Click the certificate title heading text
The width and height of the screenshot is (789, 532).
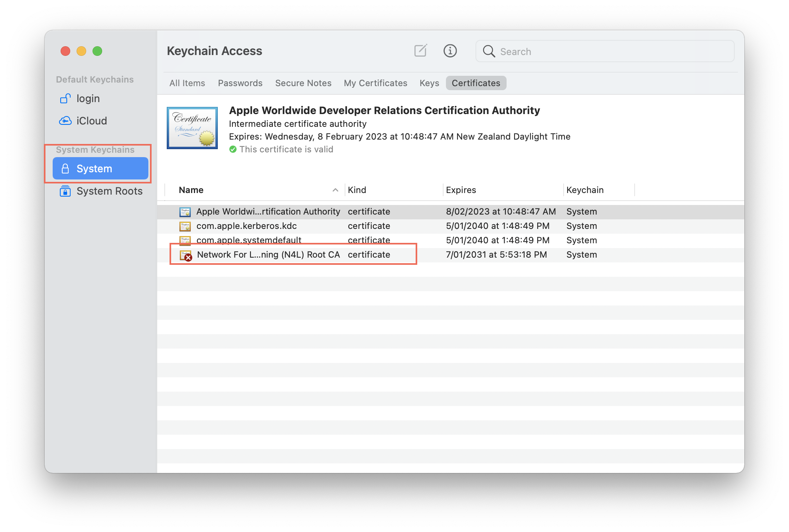tap(385, 110)
